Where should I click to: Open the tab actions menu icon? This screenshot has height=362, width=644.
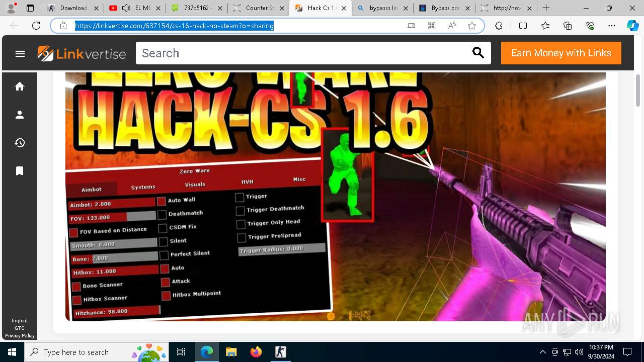click(30, 8)
